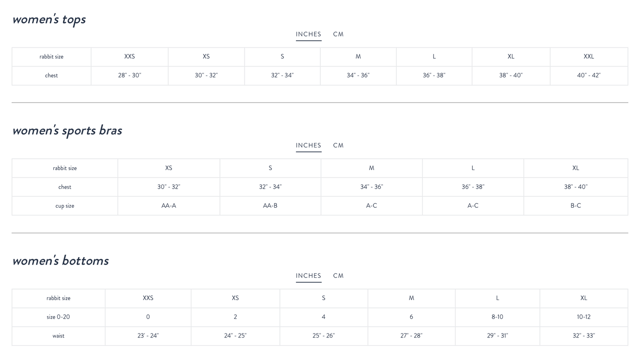642x364 pixels.
Task: Switch women's tops chart to CM
Action: point(338,34)
